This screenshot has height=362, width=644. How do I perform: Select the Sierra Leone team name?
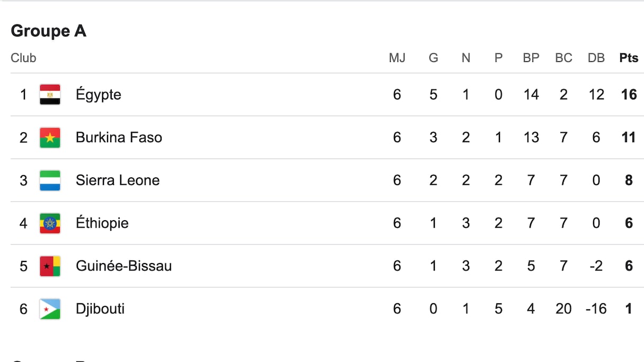coord(118,180)
